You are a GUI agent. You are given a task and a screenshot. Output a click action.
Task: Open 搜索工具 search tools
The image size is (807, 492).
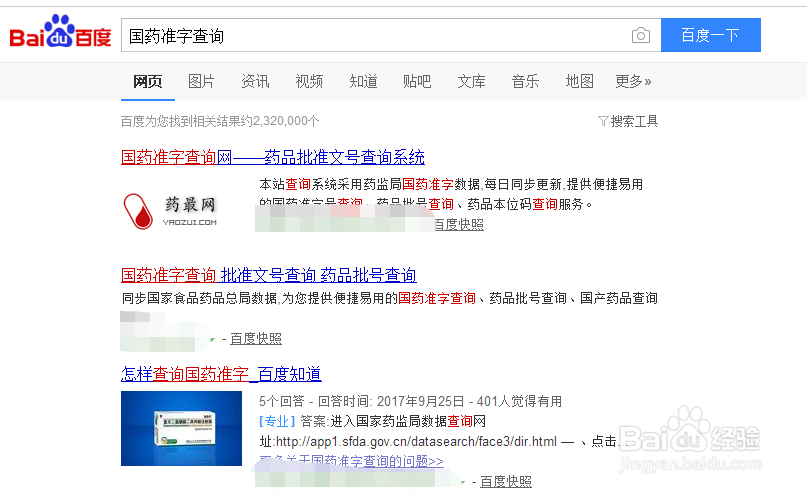pos(634,121)
